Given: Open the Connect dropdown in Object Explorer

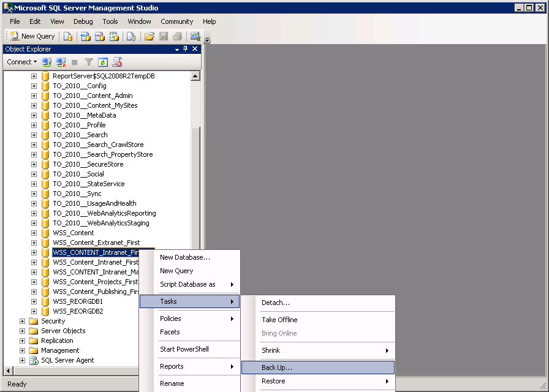Looking at the screenshot, I should (22, 62).
